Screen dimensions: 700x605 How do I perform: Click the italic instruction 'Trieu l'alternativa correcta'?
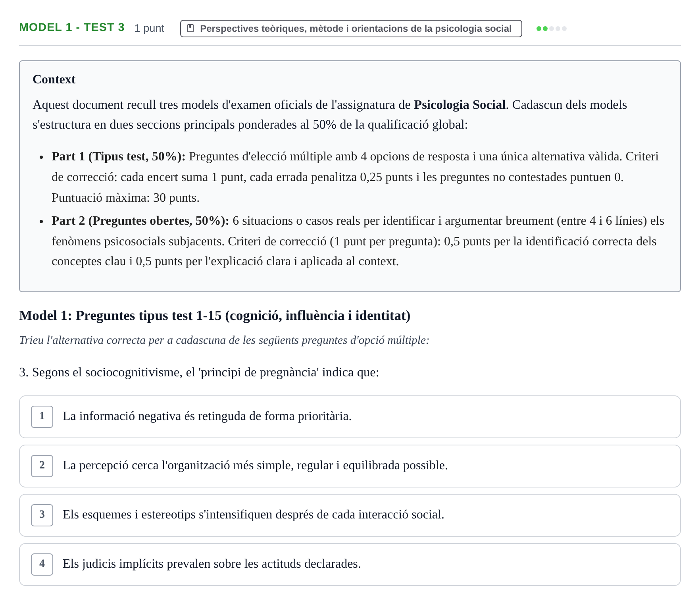[x=224, y=340]
